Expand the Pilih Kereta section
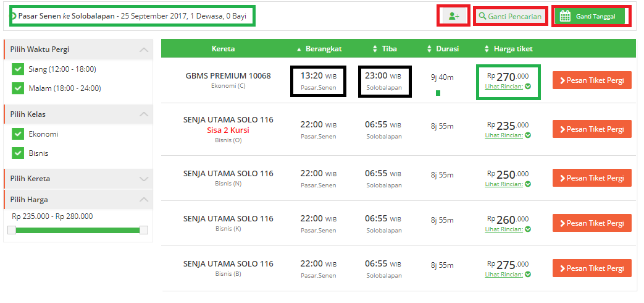644x303 pixels. pyautogui.click(x=144, y=179)
